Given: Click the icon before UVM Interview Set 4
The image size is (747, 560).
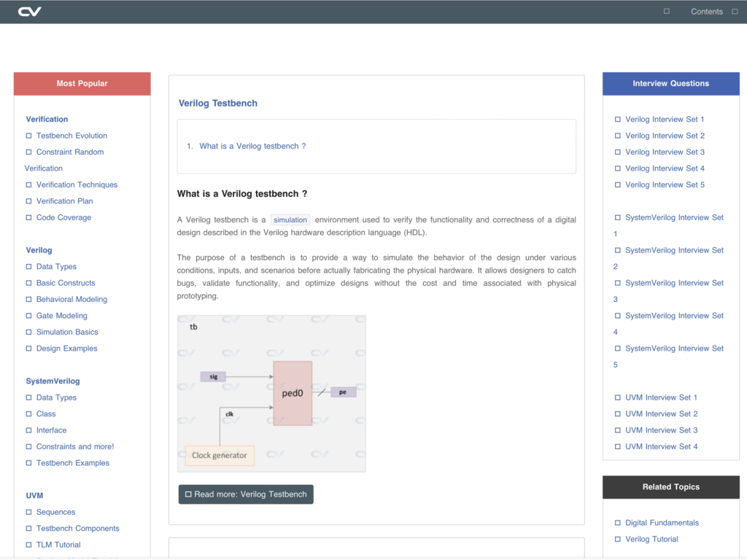Looking at the screenshot, I should pos(618,446).
